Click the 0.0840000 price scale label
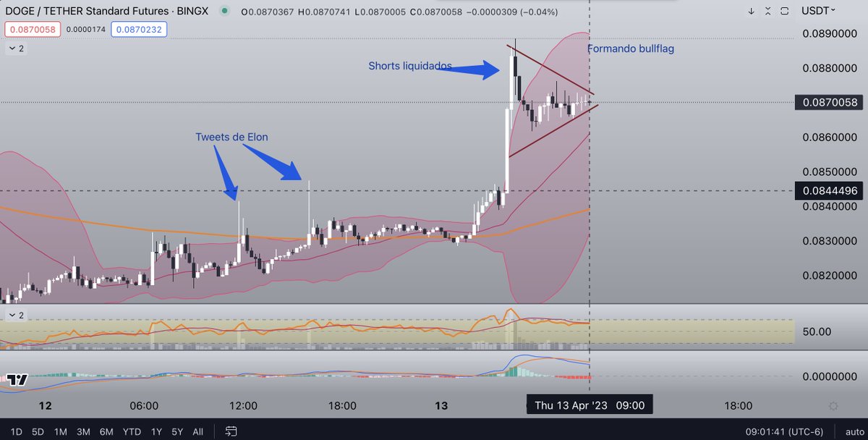 click(x=830, y=207)
